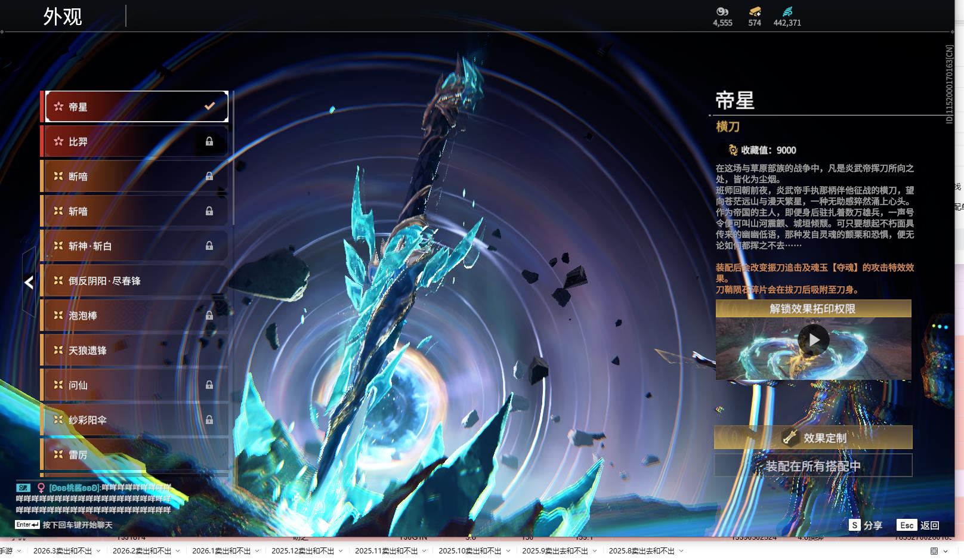Click the 装配在所有搭配中 button
964x560 pixels.
click(813, 466)
